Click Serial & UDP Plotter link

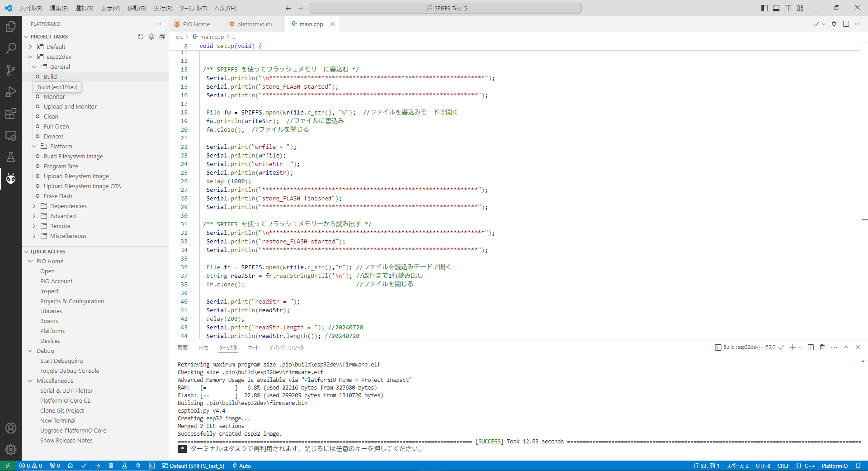click(66, 391)
